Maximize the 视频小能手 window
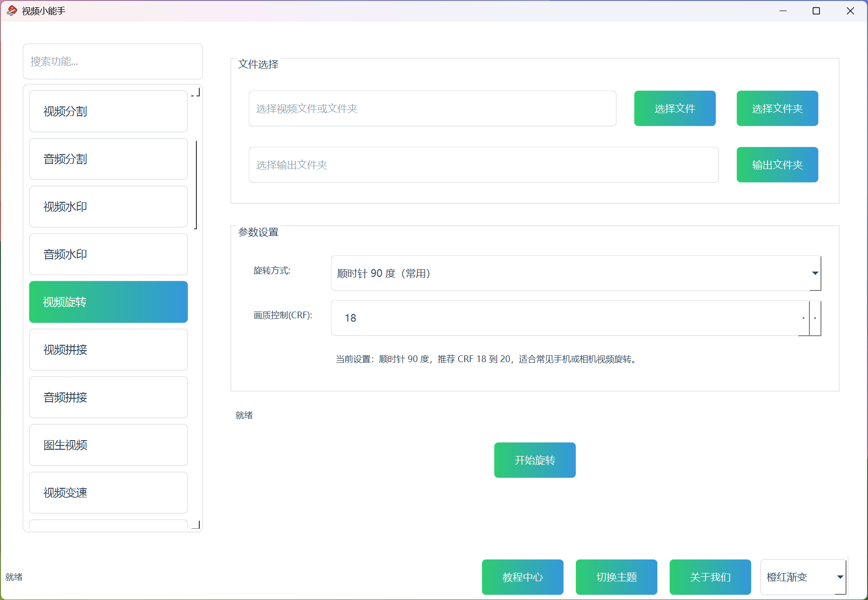 tap(816, 11)
